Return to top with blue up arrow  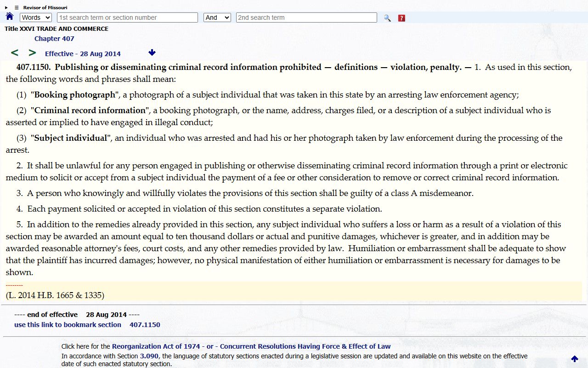click(x=574, y=359)
